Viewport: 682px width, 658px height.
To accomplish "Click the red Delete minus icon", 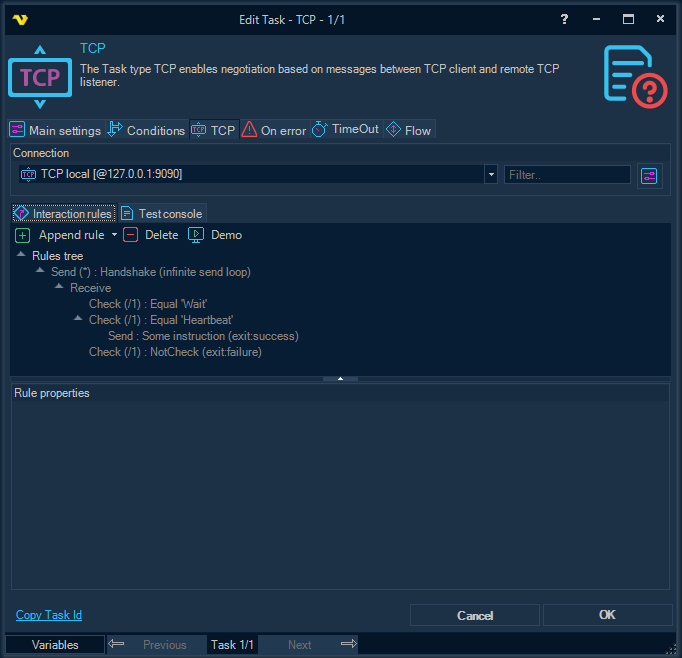I will (131, 235).
